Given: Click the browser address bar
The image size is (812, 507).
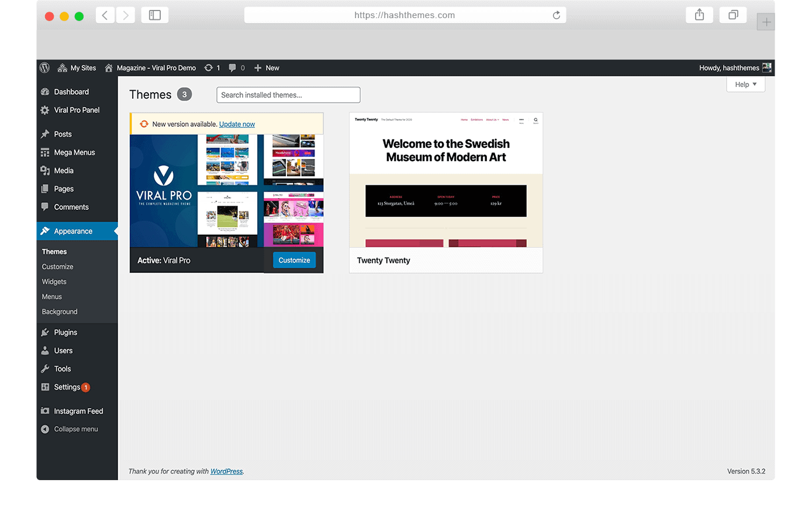Looking at the screenshot, I should (x=405, y=15).
